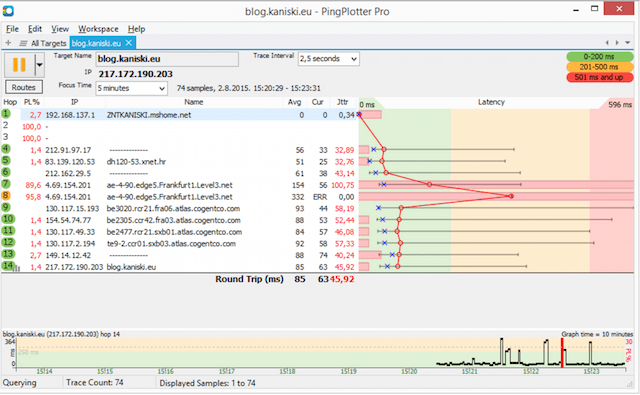Open the dropdown arrow beside the pause button
The width and height of the screenshot is (640, 395).
40,65
